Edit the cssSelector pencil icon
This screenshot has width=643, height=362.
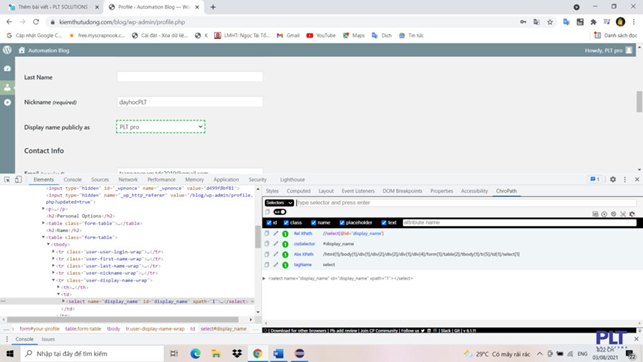276,244
